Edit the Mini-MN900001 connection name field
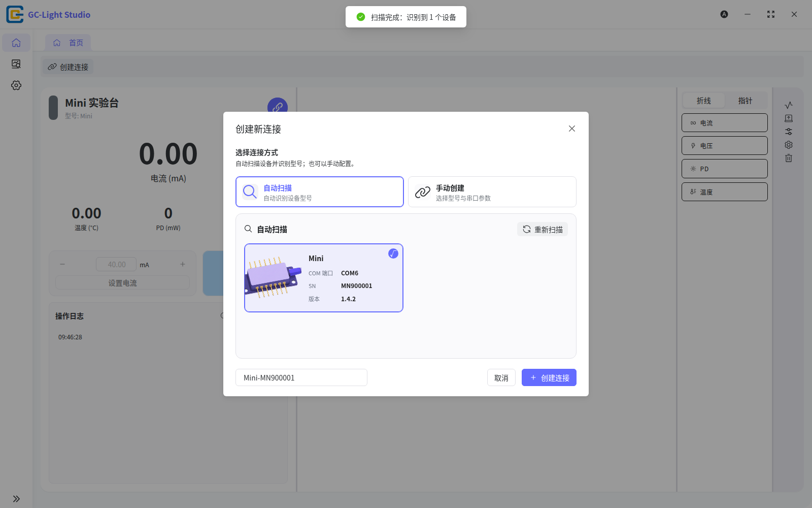 pyautogui.click(x=301, y=377)
